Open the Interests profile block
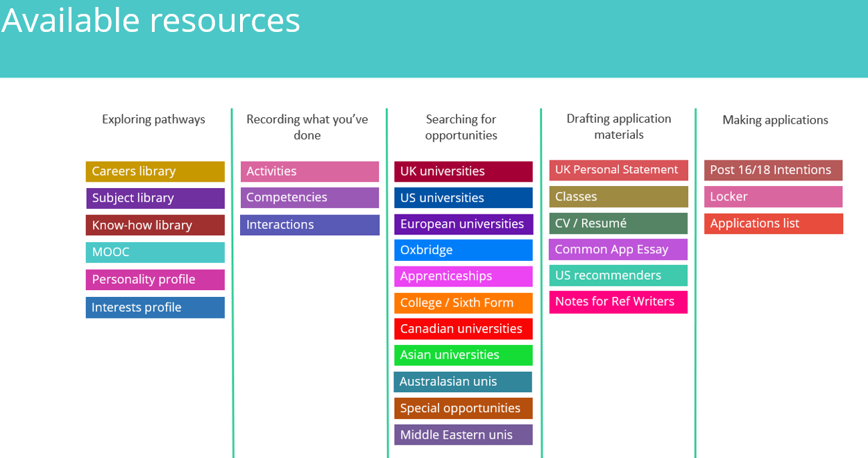The height and width of the screenshot is (458, 868). pos(155,307)
